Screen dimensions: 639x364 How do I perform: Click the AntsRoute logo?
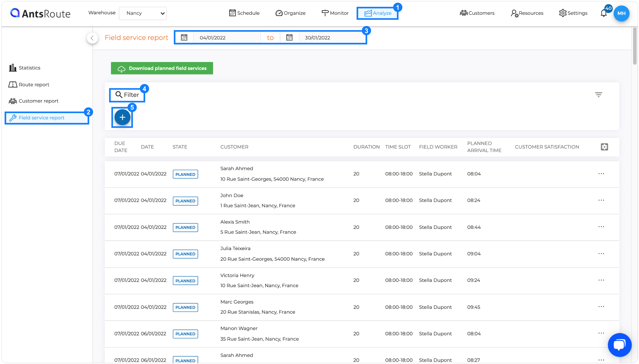tap(40, 13)
